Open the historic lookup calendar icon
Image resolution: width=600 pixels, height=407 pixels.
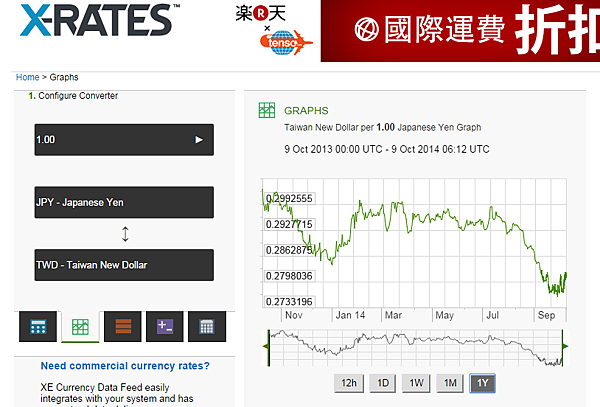pyautogui.click(x=207, y=326)
